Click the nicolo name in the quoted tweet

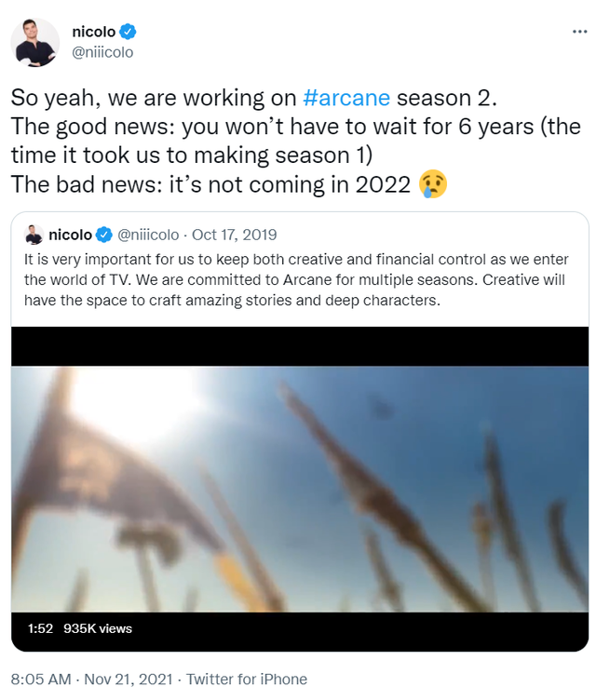click(x=70, y=235)
